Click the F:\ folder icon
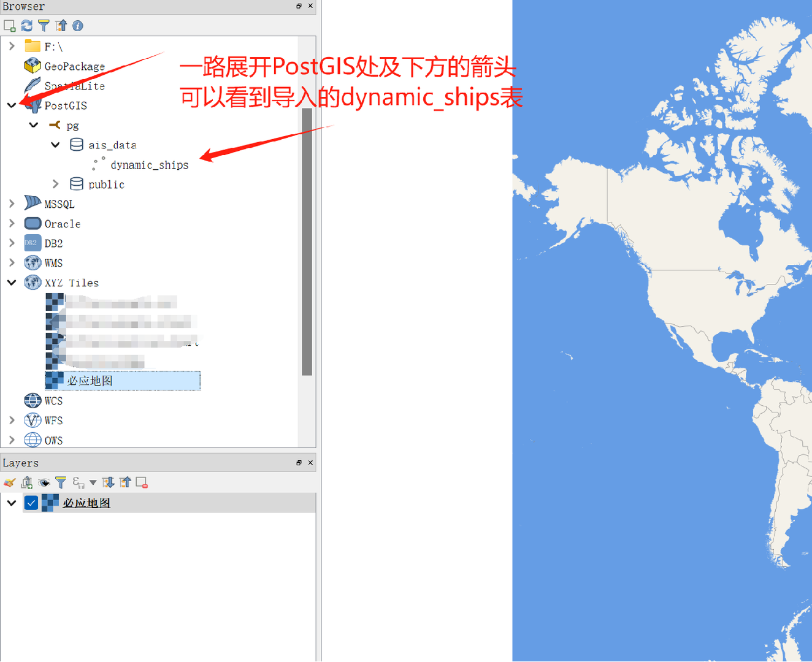The width and height of the screenshot is (812, 662). tap(33, 47)
